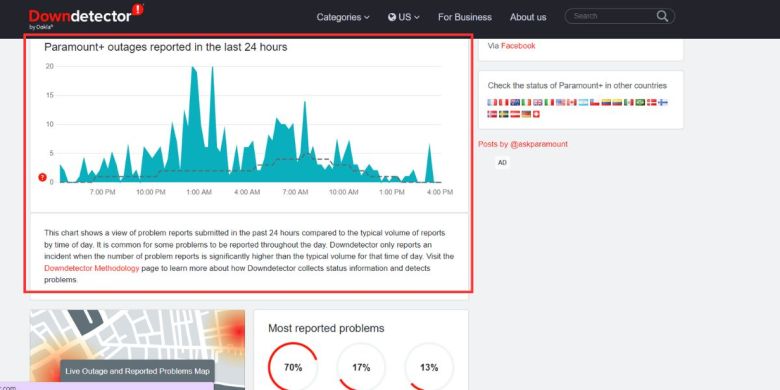
Task: Select the Italy flag
Action: coord(549,102)
